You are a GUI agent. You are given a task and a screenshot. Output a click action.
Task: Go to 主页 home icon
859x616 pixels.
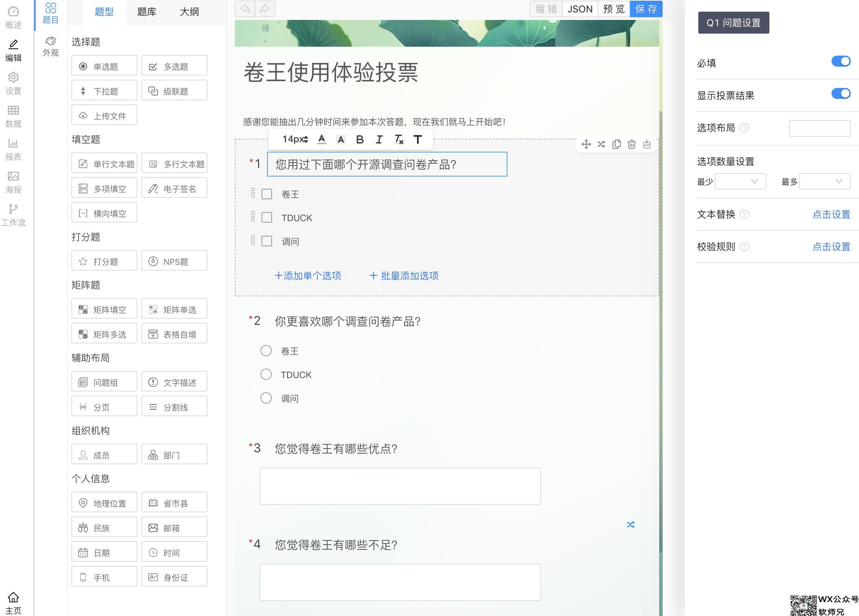[13, 603]
